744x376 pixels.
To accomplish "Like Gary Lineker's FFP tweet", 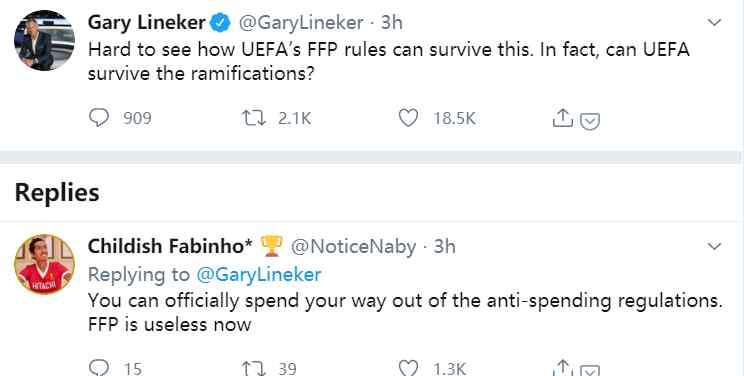I will click(408, 118).
